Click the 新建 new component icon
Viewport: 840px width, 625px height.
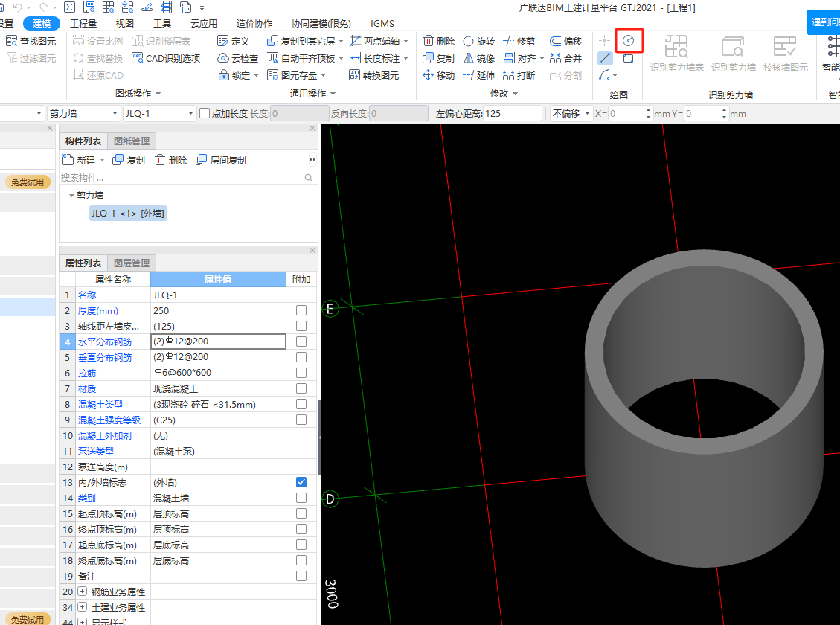pos(68,159)
